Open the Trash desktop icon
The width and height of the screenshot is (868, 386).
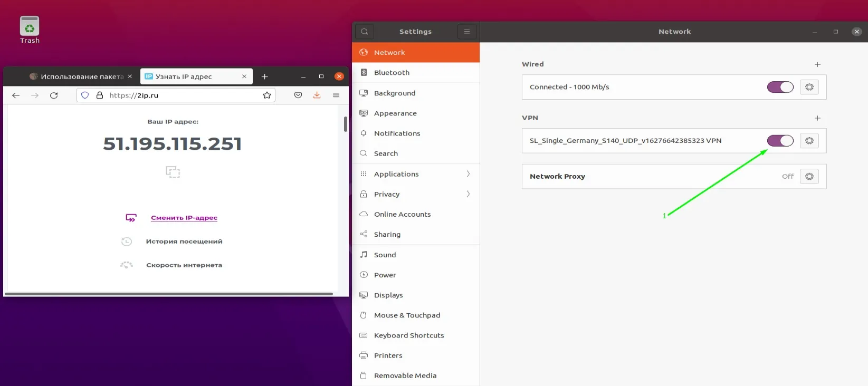coord(30,30)
